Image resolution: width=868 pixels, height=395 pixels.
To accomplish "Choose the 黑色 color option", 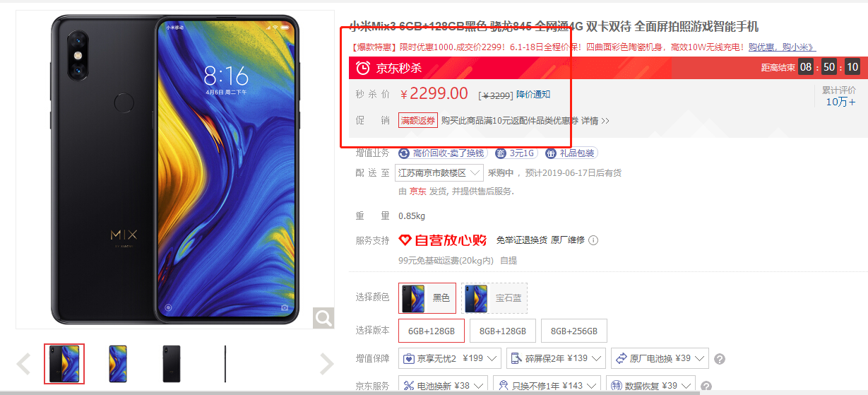I will click(x=427, y=298).
